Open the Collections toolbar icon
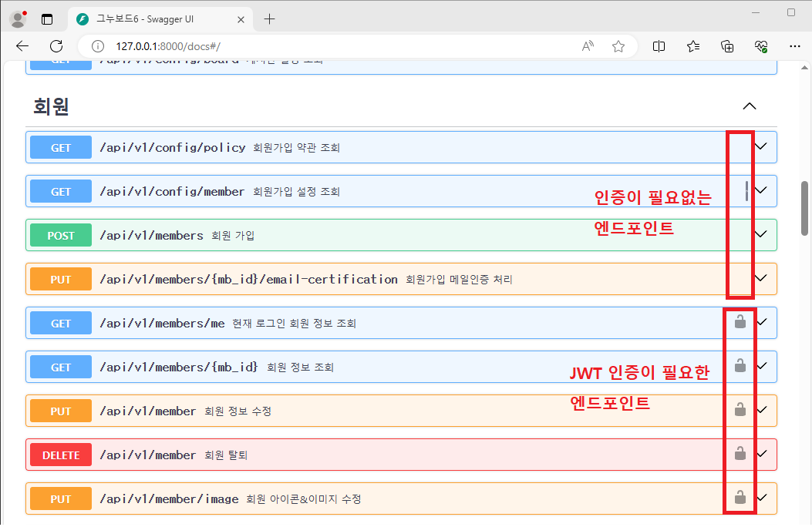 [726, 46]
